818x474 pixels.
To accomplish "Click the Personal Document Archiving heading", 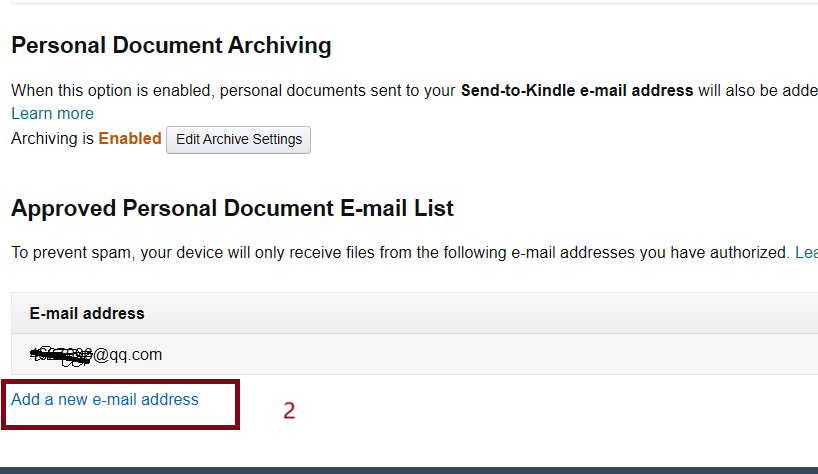I will point(171,46).
